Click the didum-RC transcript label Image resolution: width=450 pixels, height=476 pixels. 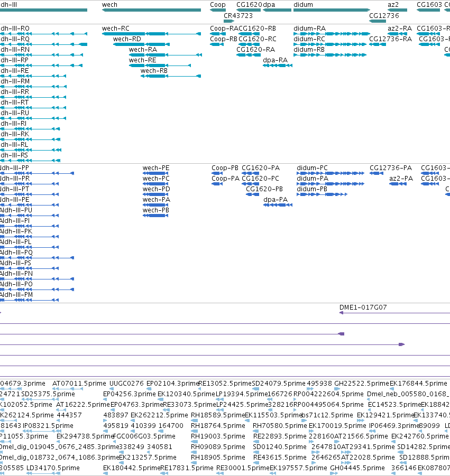click(309, 39)
